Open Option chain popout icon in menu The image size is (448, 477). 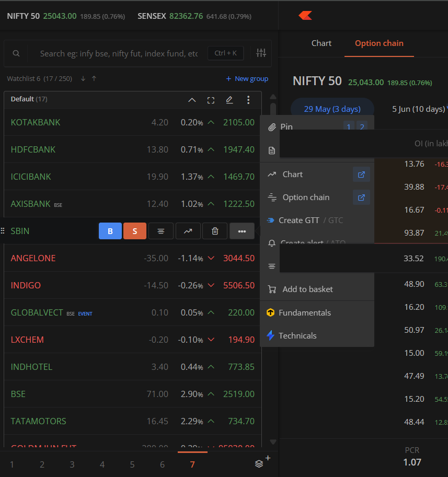361,197
